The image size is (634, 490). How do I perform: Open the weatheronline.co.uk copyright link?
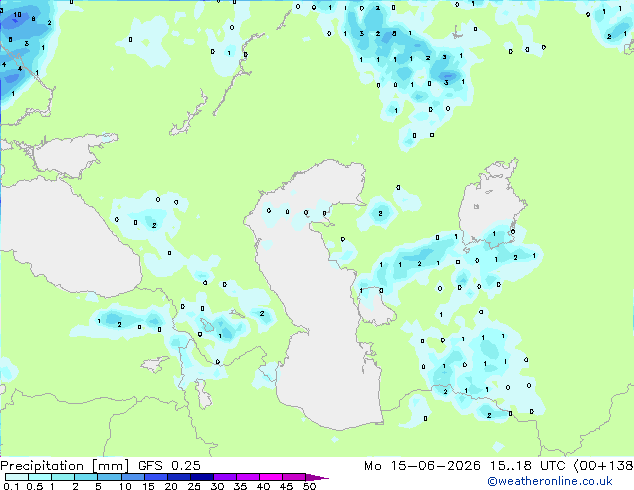(550, 481)
